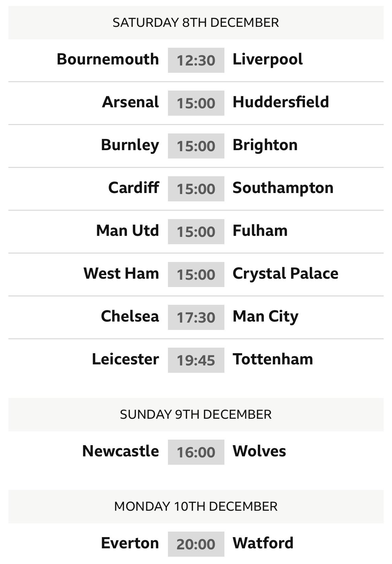The width and height of the screenshot is (392, 564).
Task: Click the Monday 10th December header
Action: click(196, 506)
